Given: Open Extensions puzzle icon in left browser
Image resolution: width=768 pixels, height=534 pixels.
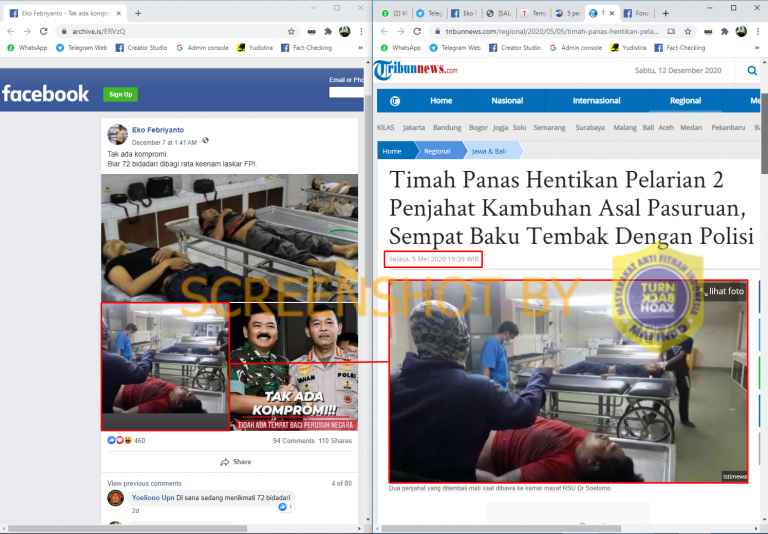Looking at the screenshot, I should pos(328,31).
